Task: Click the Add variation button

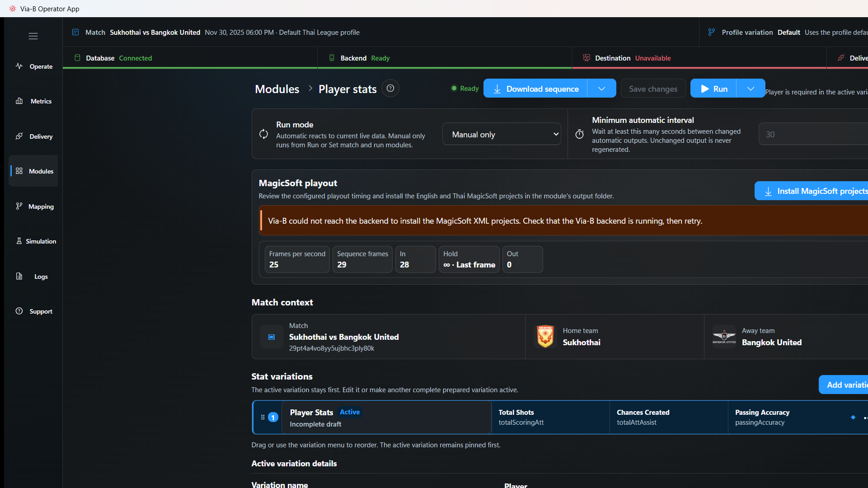Action: pyautogui.click(x=844, y=385)
